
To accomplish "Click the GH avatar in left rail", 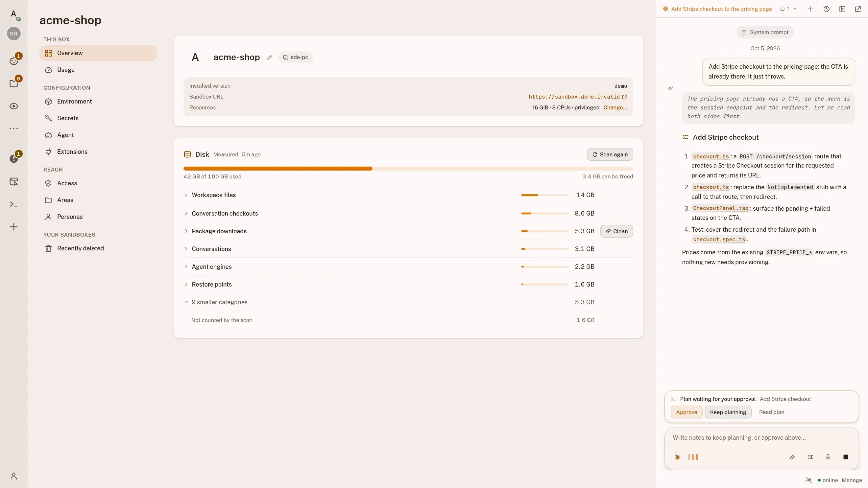I will pos(13,34).
